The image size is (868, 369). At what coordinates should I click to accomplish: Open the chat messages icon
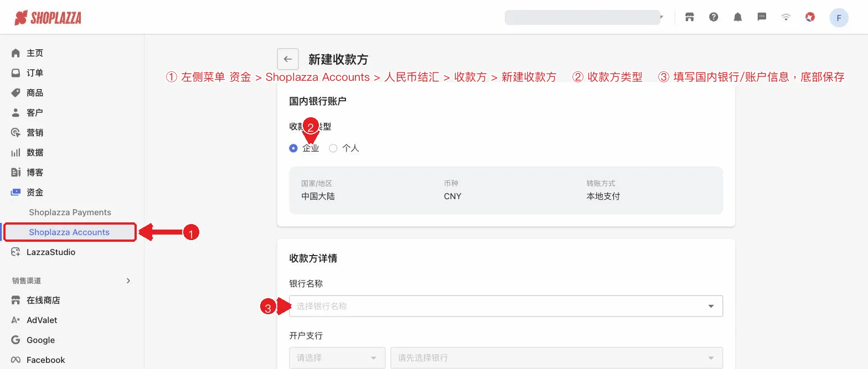762,17
